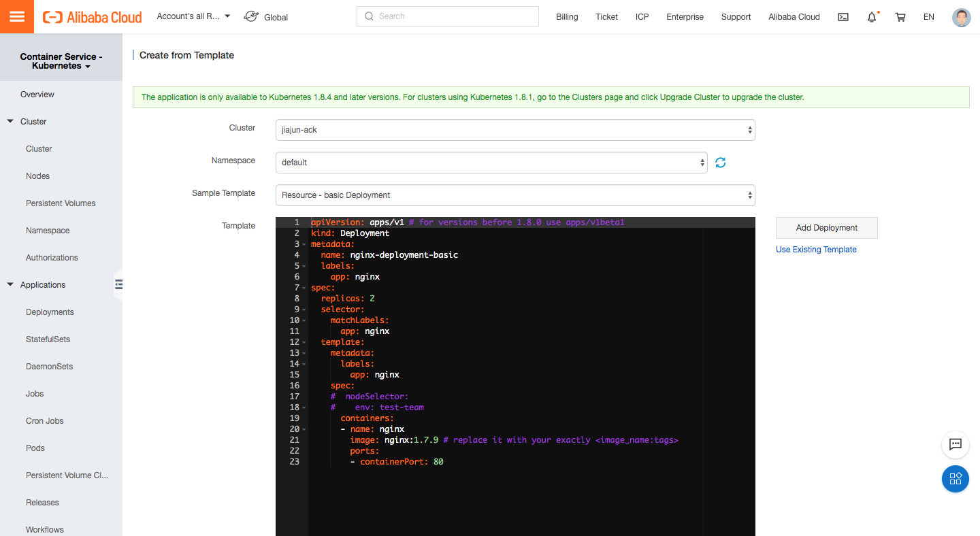Open the Cluster subitem under Cluster
980x536 pixels.
coord(39,149)
